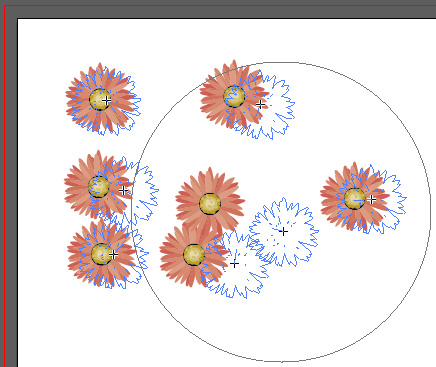This screenshot has height=367, width=436.
Task: Click crosshair on the rightmost flower
Action: [371, 200]
